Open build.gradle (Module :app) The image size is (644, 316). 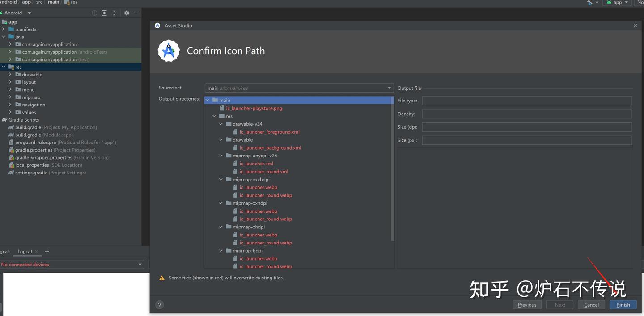44,135
